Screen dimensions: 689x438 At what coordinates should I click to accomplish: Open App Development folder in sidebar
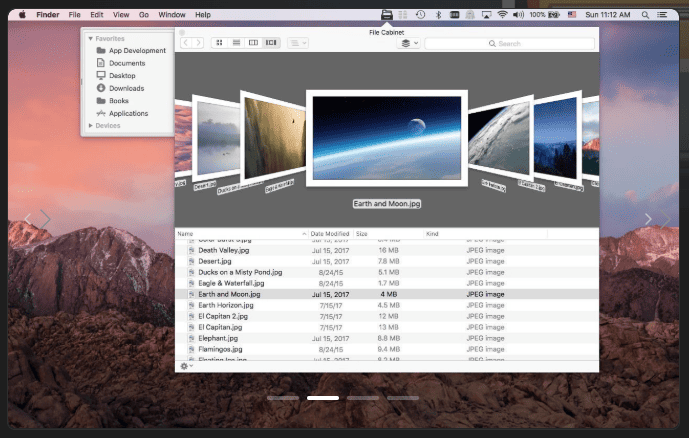pyautogui.click(x=131, y=51)
